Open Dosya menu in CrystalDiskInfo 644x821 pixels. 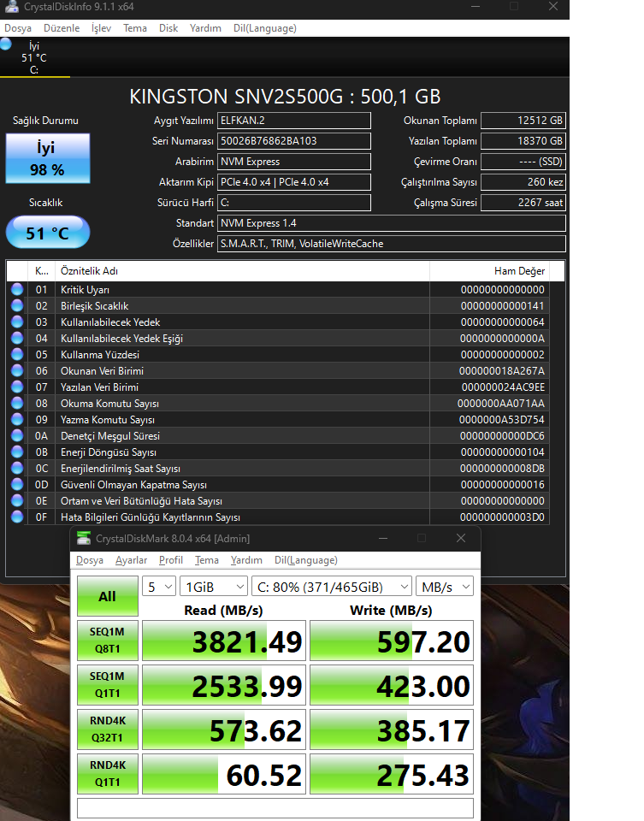18,28
